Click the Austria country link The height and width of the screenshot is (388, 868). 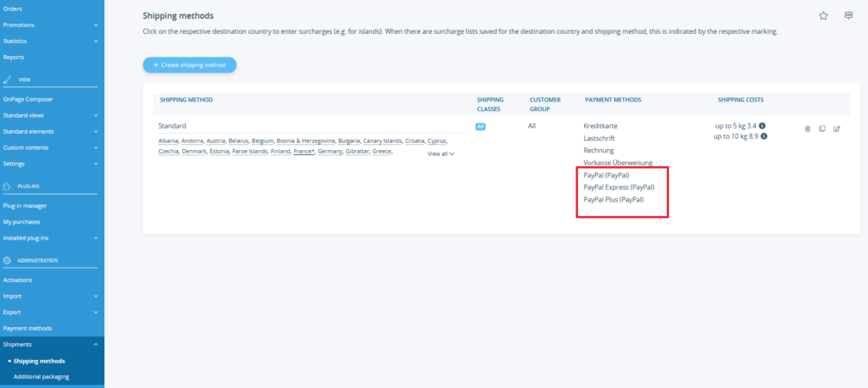click(216, 141)
